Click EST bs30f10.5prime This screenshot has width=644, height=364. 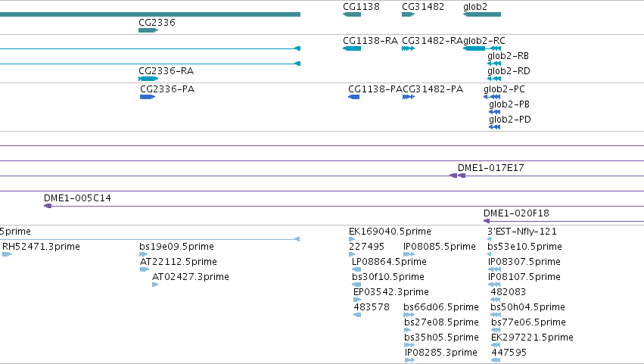[x=356, y=285]
